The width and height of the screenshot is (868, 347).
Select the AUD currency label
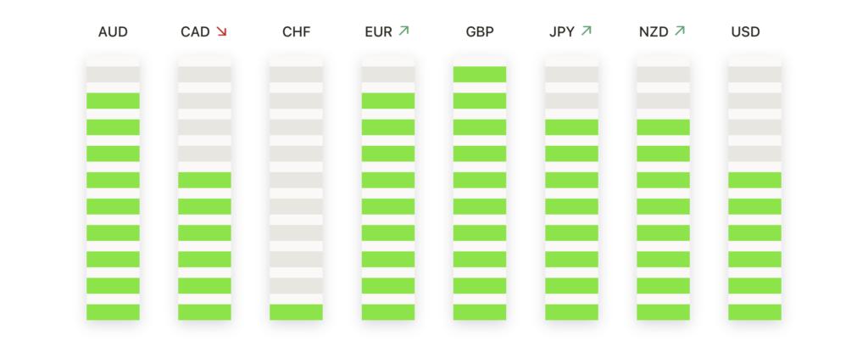(113, 32)
